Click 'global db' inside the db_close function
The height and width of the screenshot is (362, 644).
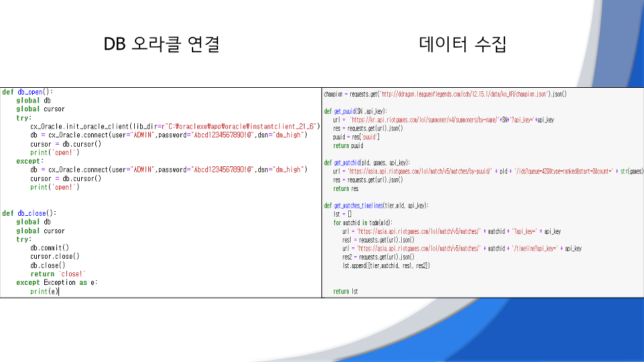coord(34,222)
